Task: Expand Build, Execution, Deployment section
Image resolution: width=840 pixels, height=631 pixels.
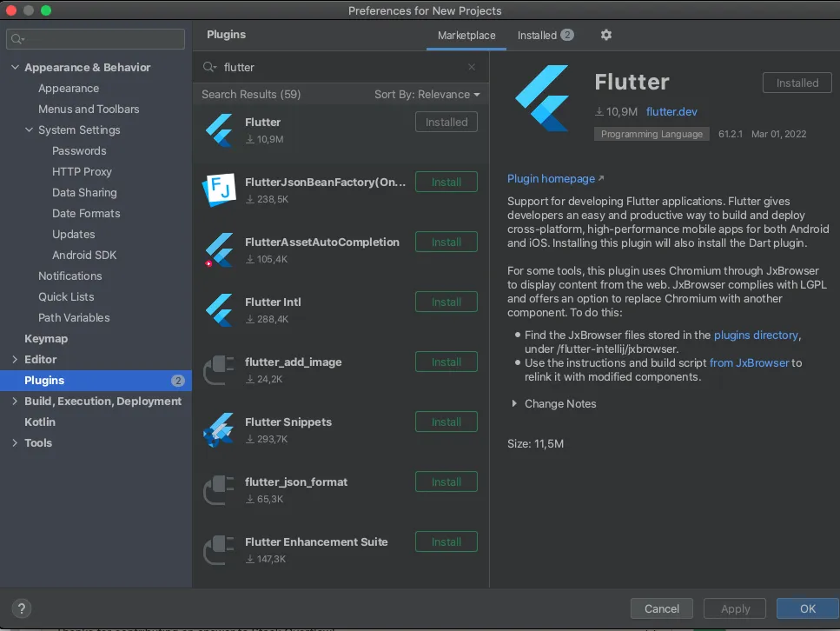Action: pos(15,401)
